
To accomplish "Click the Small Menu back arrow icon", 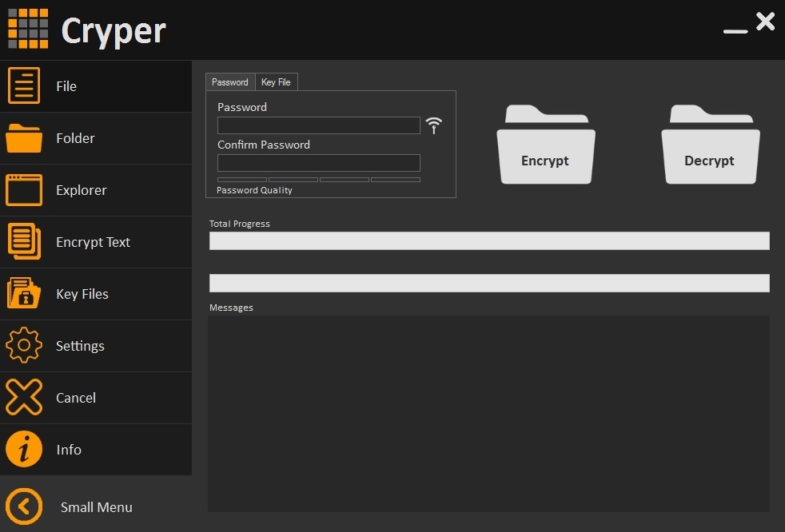I will (23, 506).
